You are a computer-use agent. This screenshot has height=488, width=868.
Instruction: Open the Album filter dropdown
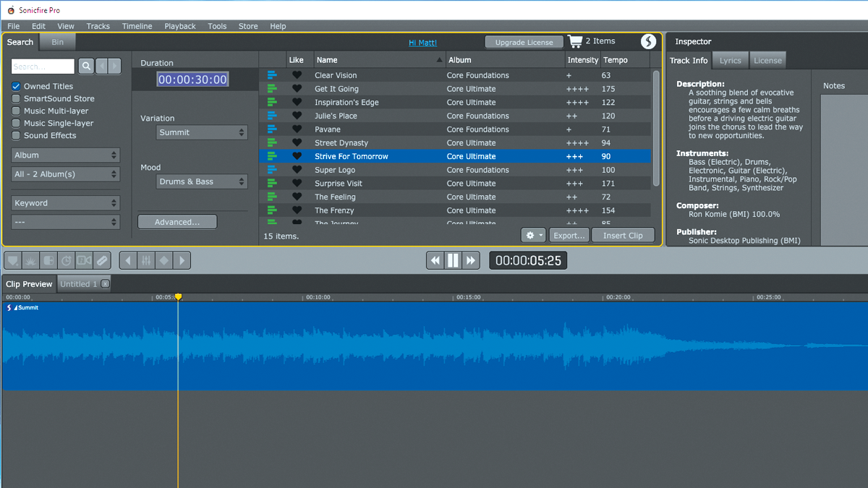pos(66,155)
